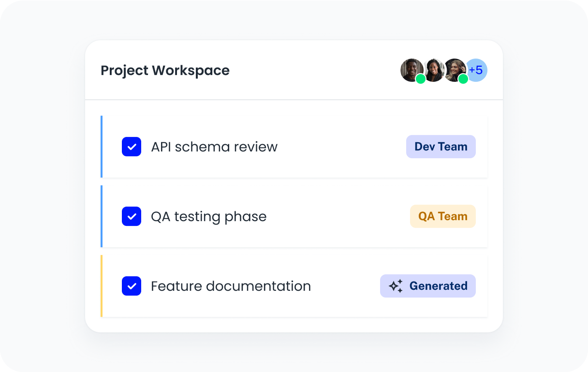588x372 pixels.
Task: Click the Project Workspace heading
Action: pyautogui.click(x=165, y=70)
